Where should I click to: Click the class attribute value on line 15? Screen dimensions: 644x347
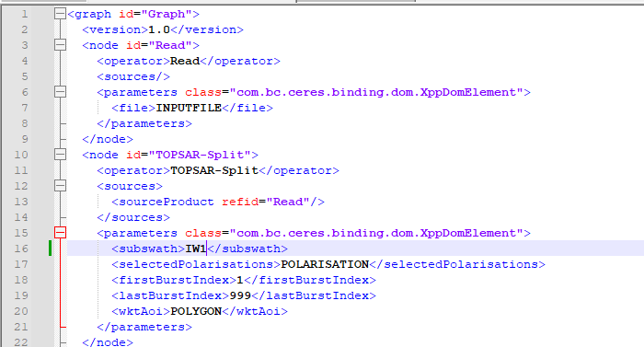pos(376,233)
